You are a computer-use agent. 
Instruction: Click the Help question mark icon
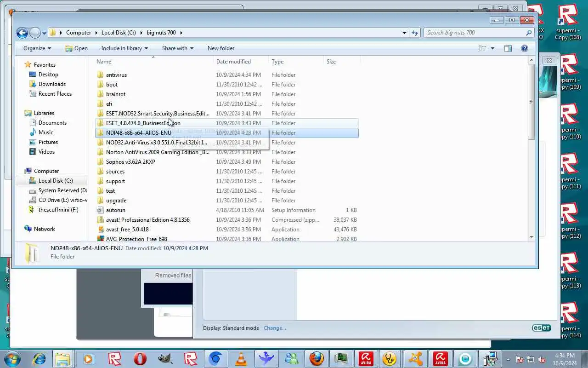[x=525, y=48]
